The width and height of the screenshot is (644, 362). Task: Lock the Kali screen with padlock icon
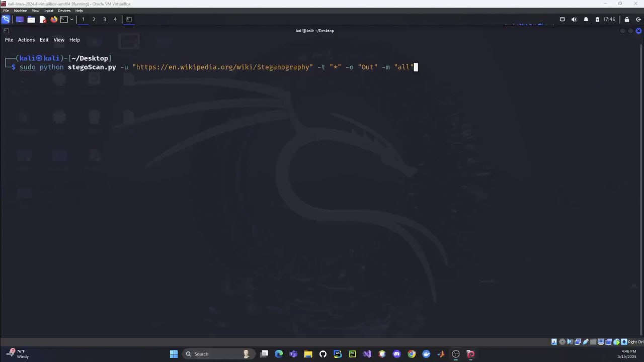click(x=626, y=20)
